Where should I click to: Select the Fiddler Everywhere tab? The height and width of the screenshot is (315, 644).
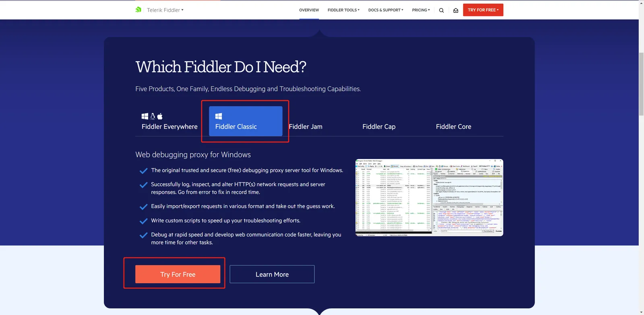click(x=169, y=121)
